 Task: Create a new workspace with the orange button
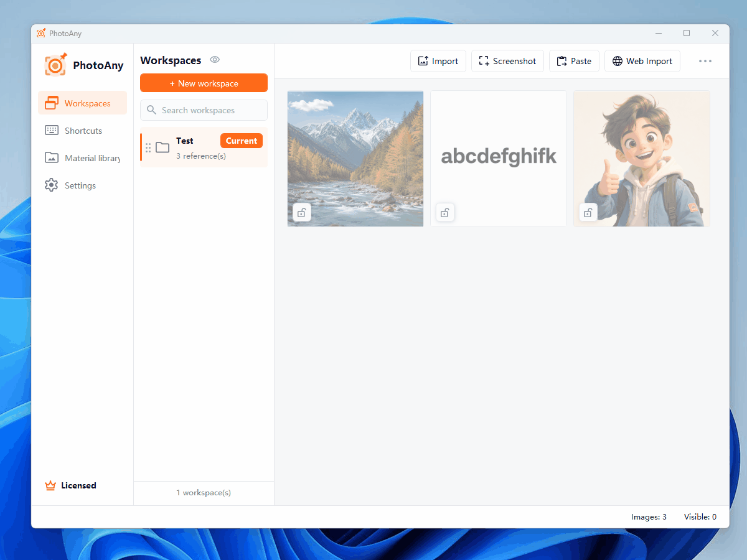(204, 83)
